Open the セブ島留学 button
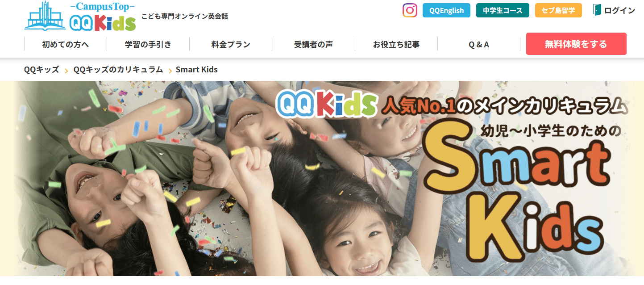The image size is (644, 285). (558, 10)
